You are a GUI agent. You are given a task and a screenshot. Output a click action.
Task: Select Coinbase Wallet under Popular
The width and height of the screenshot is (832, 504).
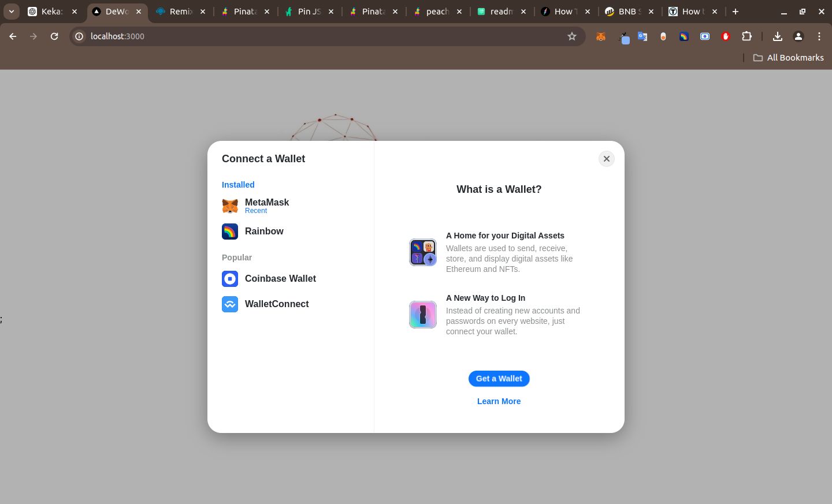(x=291, y=279)
